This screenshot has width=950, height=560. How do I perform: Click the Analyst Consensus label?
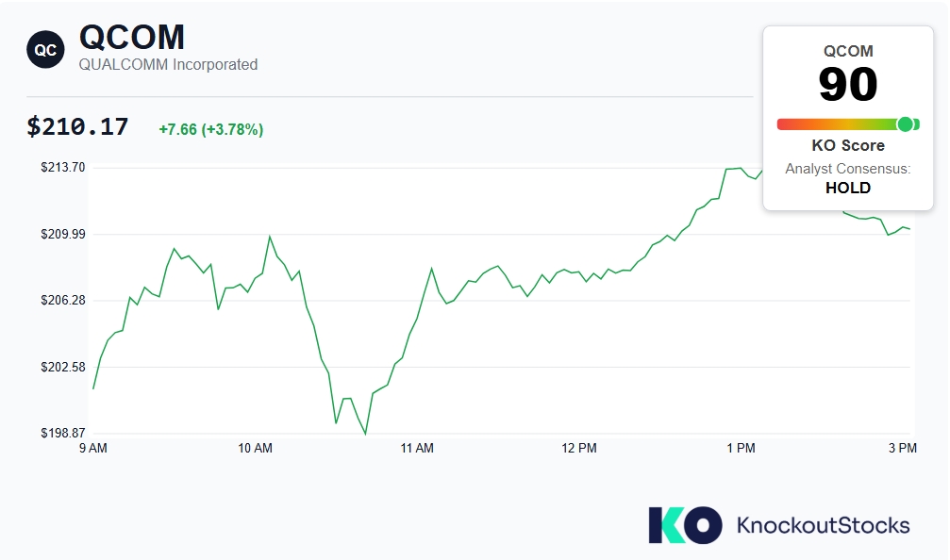[848, 169]
